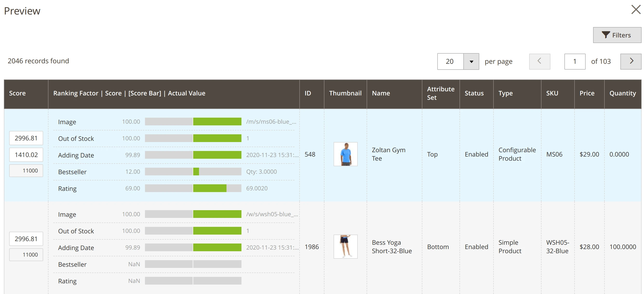Click the Filters funnel icon

point(605,35)
